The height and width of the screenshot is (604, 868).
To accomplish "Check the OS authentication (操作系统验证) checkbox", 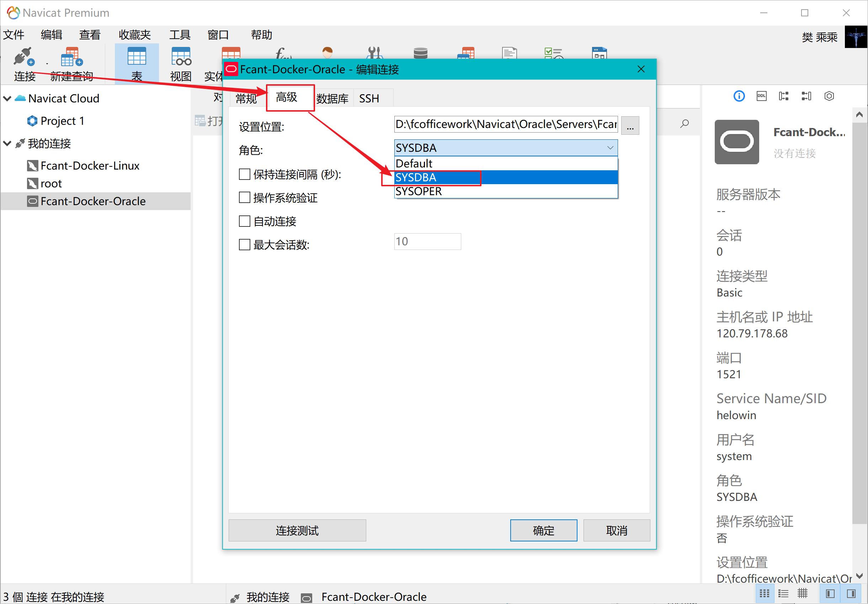I will coord(245,198).
